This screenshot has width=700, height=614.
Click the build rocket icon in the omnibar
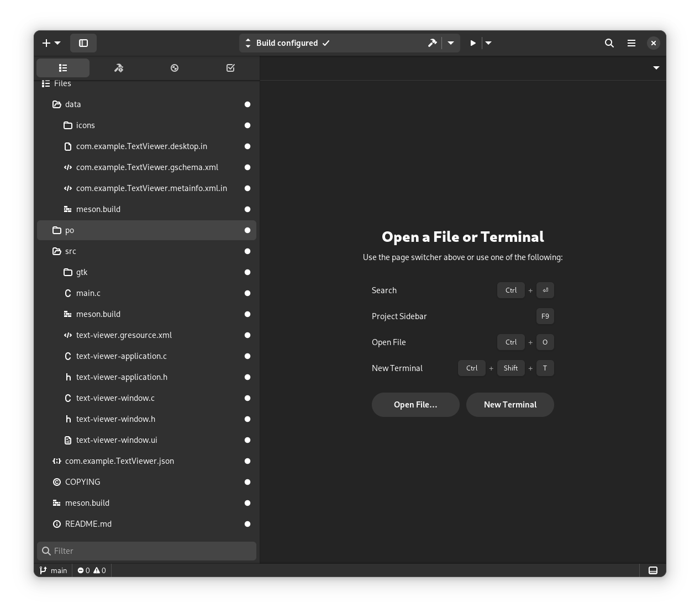click(432, 43)
